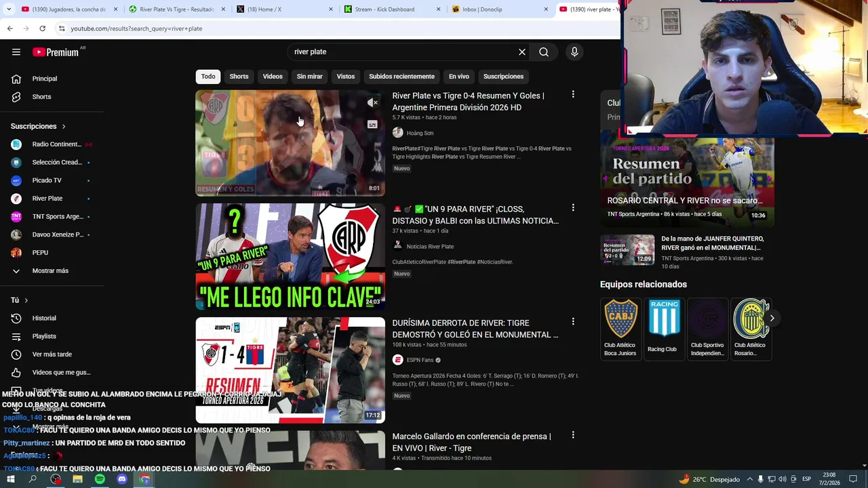Screen dimensions: 868x488
Task: Clear the search box with the X icon
Action: coord(522,52)
